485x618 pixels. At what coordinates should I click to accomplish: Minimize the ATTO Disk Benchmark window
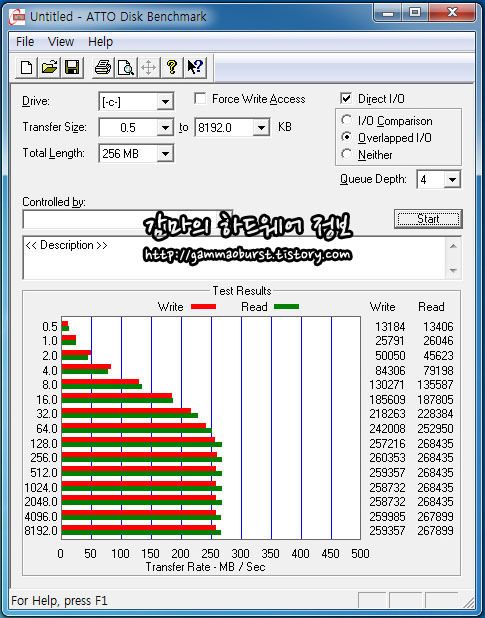tap(388, 14)
